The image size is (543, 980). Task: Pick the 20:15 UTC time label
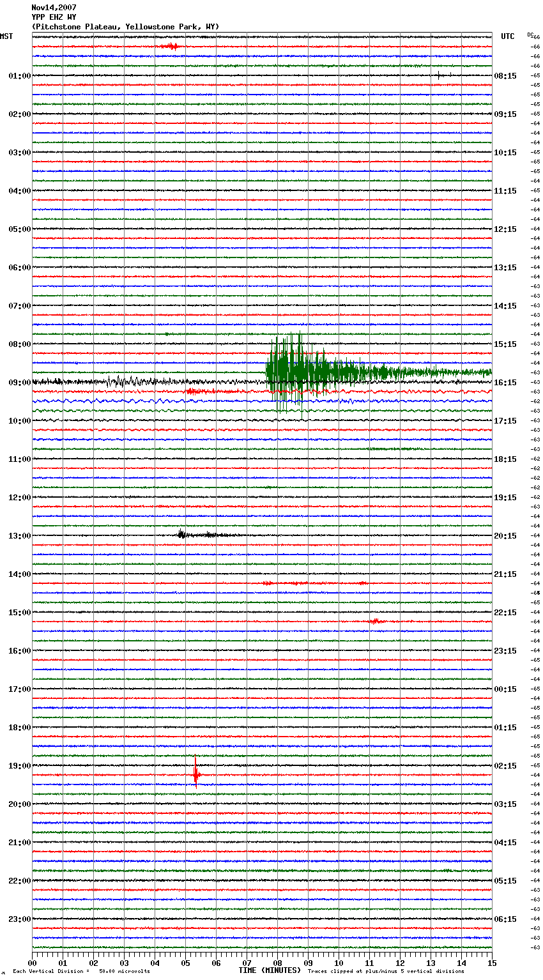click(x=505, y=536)
